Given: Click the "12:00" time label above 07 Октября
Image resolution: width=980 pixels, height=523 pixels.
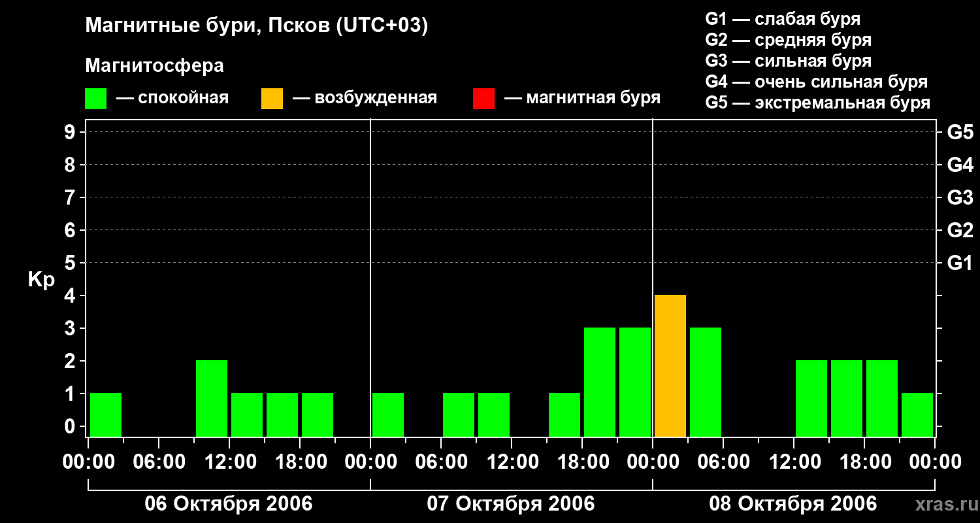Looking at the screenshot, I should [512, 462].
